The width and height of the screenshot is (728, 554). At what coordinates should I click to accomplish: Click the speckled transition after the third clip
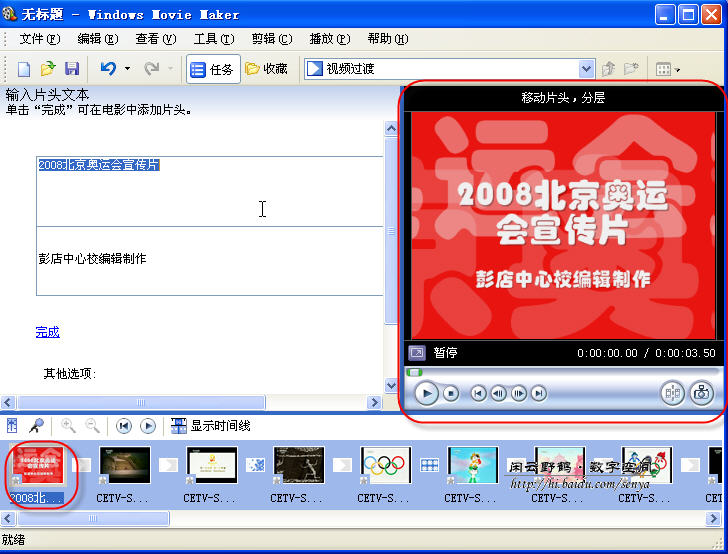point(255,465)
